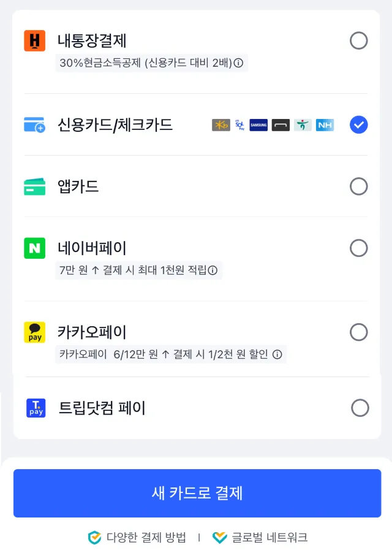Select the 내통장결제 H logo icon
392x558 pixels.
pyautogui.click(x=34, y=40)
